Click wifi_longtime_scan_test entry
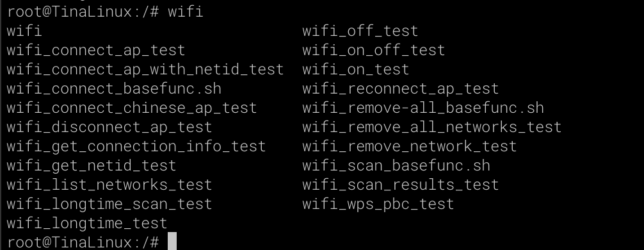Screen dimensions: 644x250 pos(109,204)
